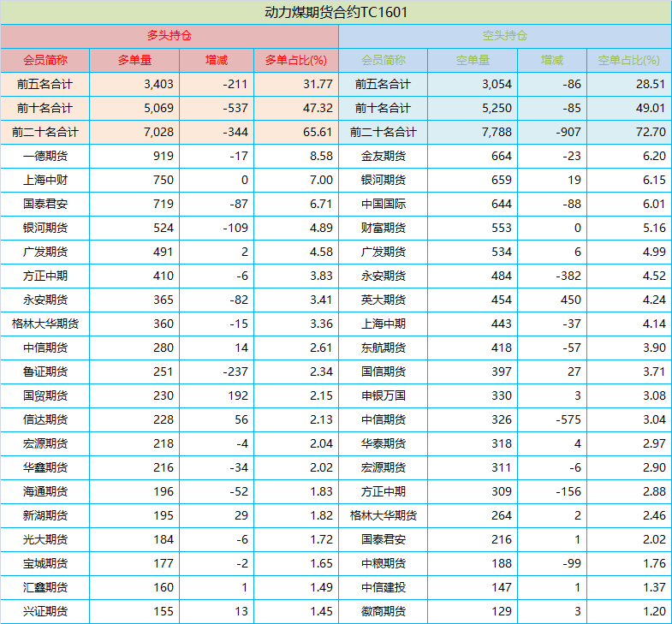
Task: Click the title 动力煤期货合约TC1601
Action: click(x=336, y=12)
